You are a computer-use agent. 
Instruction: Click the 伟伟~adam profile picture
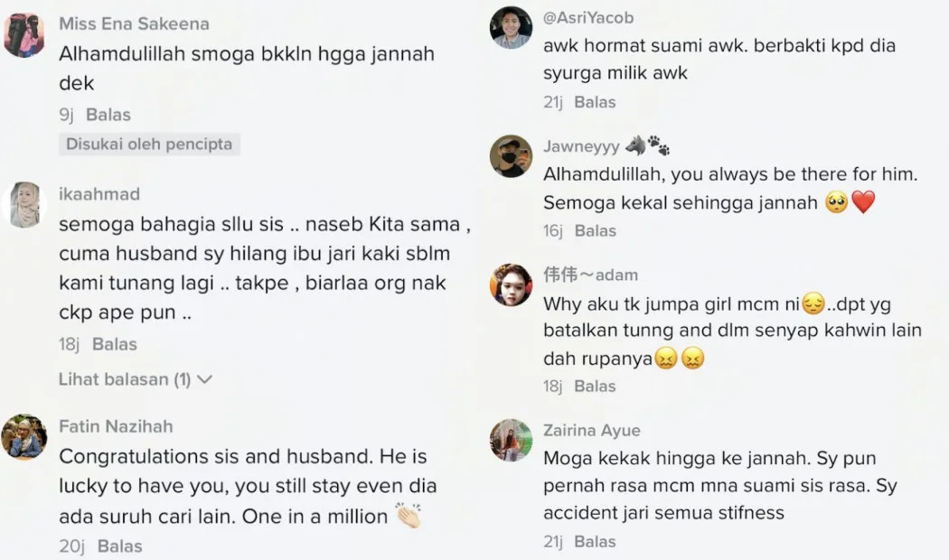point(511,285)
